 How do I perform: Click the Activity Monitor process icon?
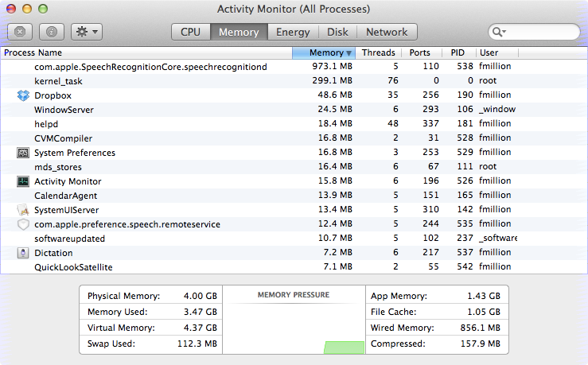click(x=22, y=181)
